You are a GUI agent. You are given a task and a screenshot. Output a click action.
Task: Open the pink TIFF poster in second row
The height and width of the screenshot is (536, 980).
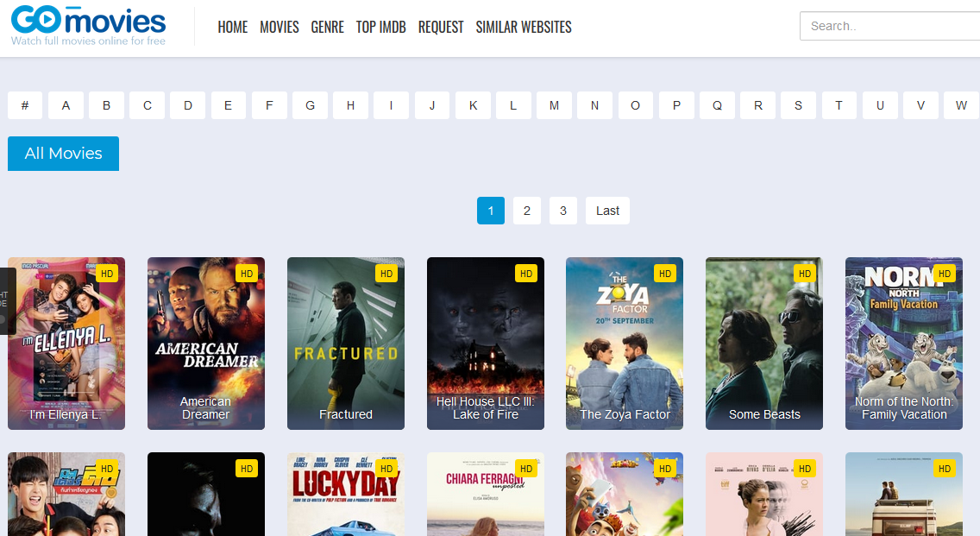pyautogui.click(x=764, y=494)
